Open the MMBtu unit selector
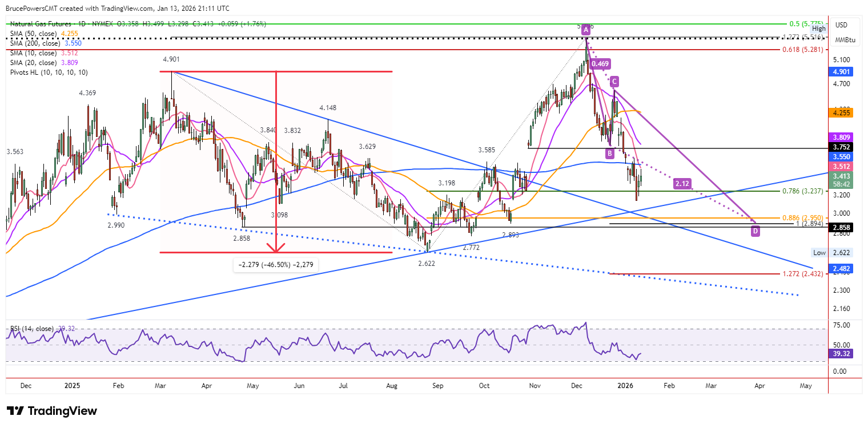The height and width of the screenshot is (428, 868). coord(846,40)
